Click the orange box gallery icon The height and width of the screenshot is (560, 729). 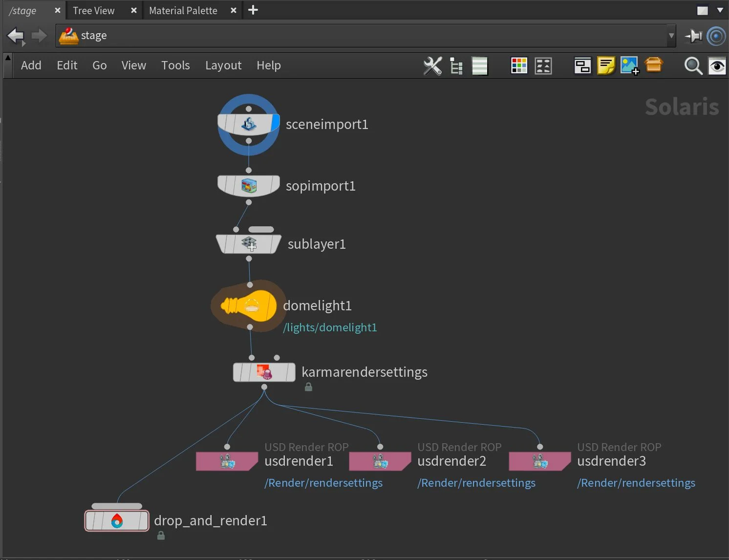coord(654,65)
